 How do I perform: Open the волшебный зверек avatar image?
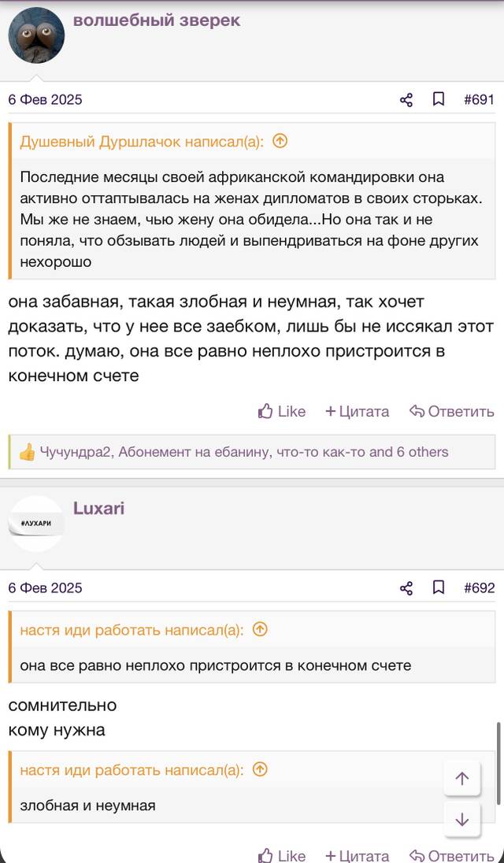pos(36,35)
